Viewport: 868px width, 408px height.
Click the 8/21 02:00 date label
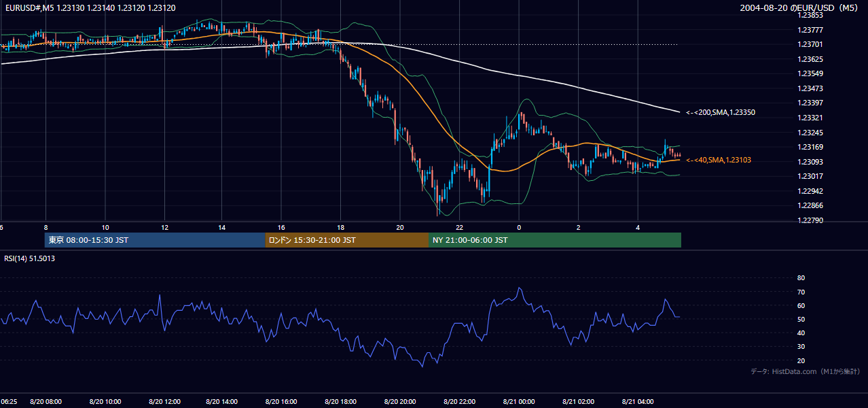tap(578, 402)
